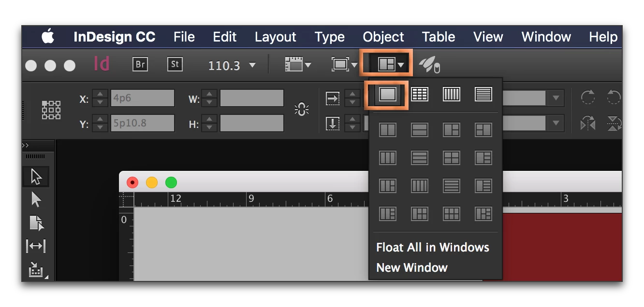644x307 pixels.
Task: Flip horizontal icon in control panel
Action: coord(587,124)
